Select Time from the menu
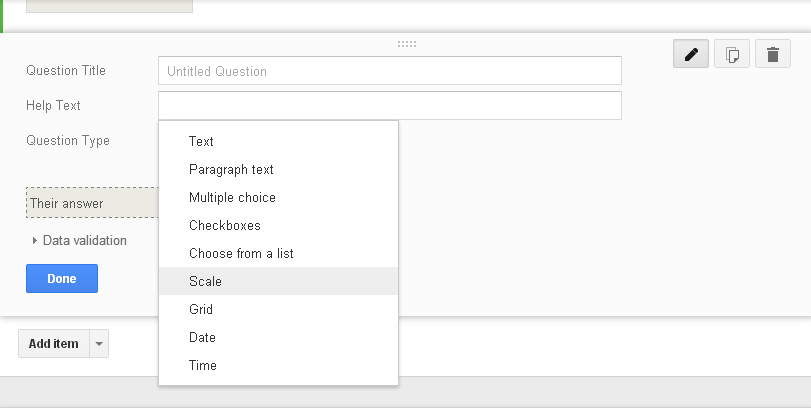This screenshot has width=811, height=408. tap(203, 365)
